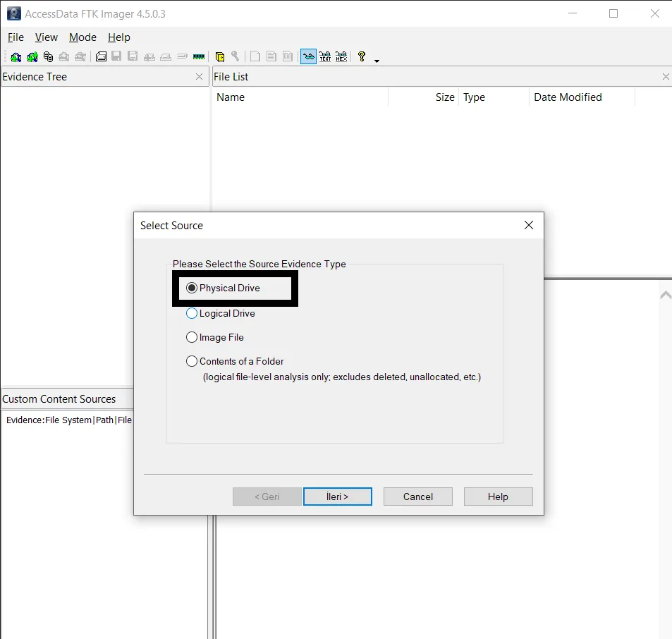672x639 pixels.
Task: Open Image Mounting from the toolbar
Action: 49,56
